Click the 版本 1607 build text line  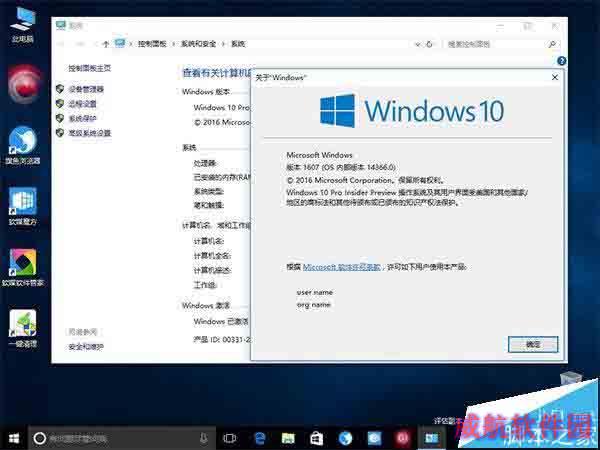tap(341, 167)
